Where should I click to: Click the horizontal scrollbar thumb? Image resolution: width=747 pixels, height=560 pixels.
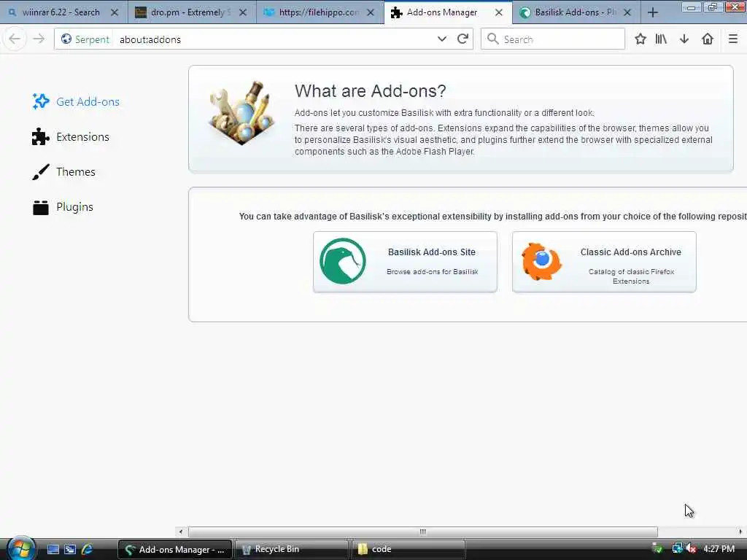click(x=422, y=532)
